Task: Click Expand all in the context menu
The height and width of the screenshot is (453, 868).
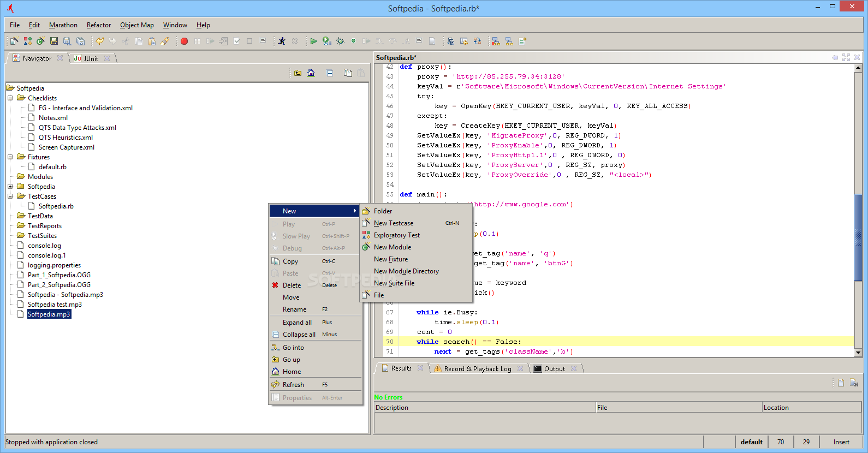Action: click(x=316, y=323)
